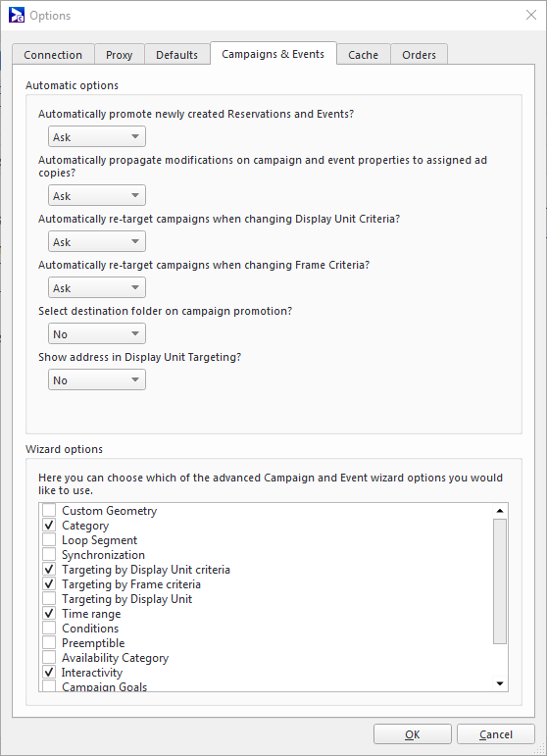The width and height of the screenshot is (547, 756).
Task: Switch to the Connection tab
Action: (53, 55)
